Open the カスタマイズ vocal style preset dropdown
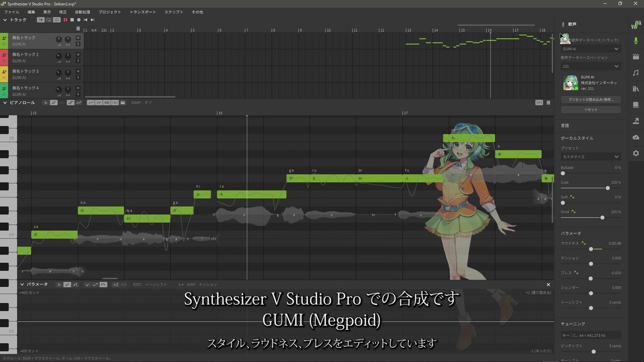Viewport: 644px width, 362px height. pyautogui.click(x=591, y=157)
